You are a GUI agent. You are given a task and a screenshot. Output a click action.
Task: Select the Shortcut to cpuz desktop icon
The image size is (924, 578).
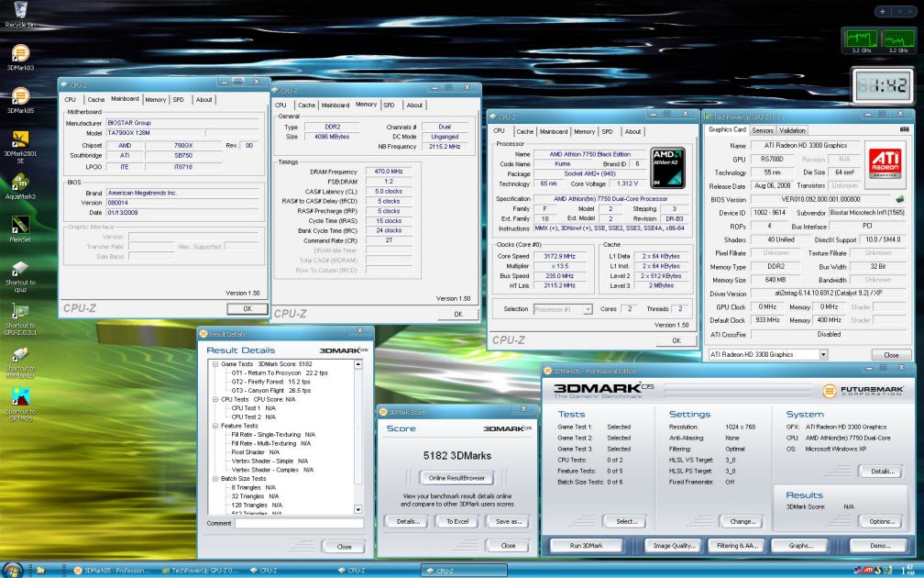point(20,277)
